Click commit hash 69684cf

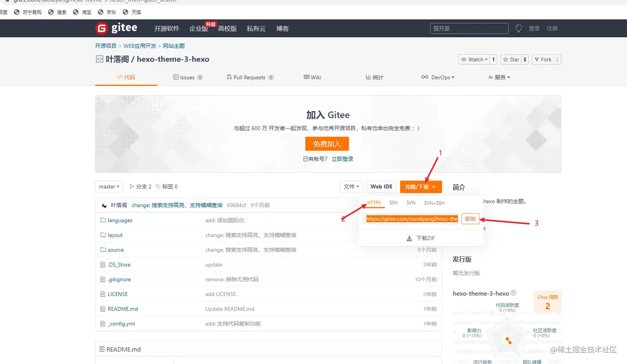236,205
